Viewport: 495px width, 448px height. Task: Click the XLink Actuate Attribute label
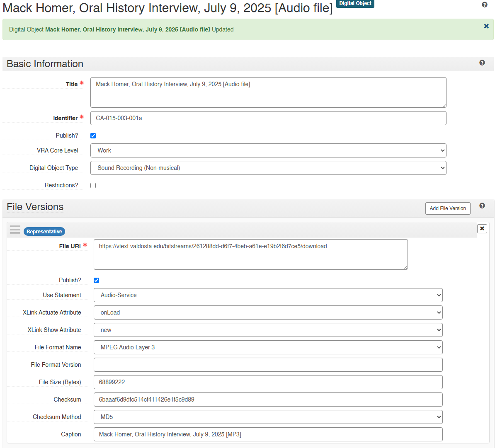coord(52,312)
